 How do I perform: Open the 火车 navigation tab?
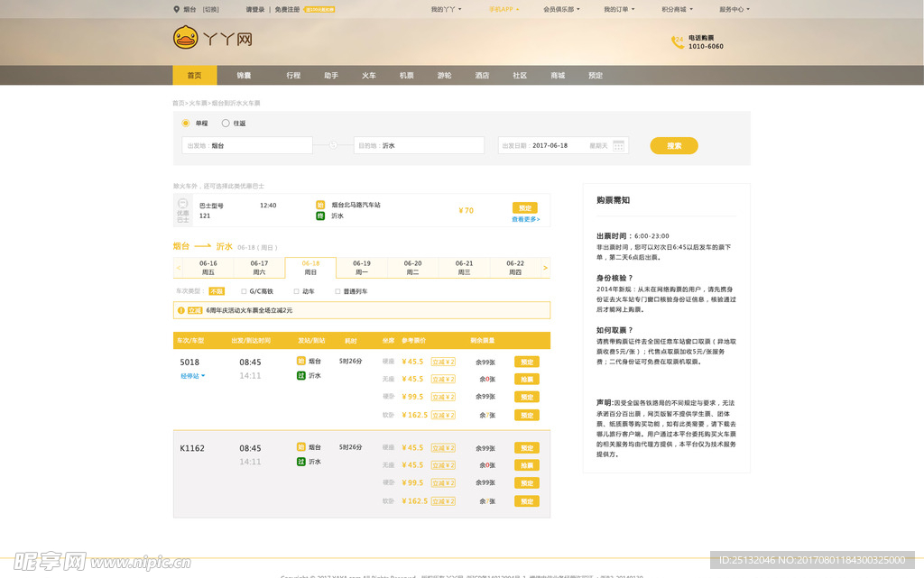[x=369, y=76]
